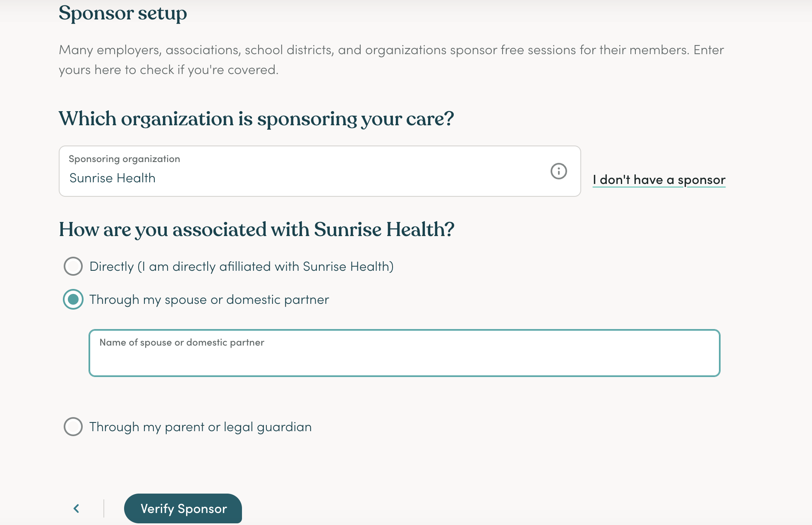Place cursor on the 'Sunrise Health' entered text
Viewport: 812px width, 525px height.
tap(113, 178)
